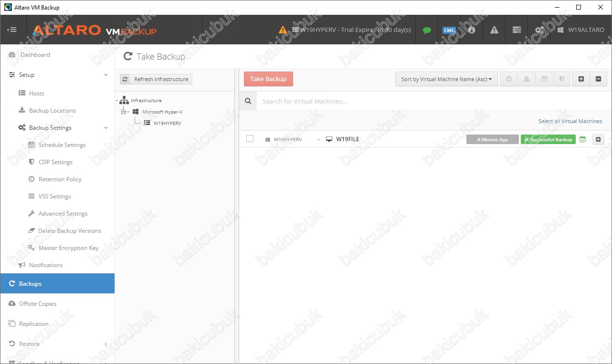Click the info circle icon in header
612x364 pixels.
pyautogui.click(x=472, y=30)
